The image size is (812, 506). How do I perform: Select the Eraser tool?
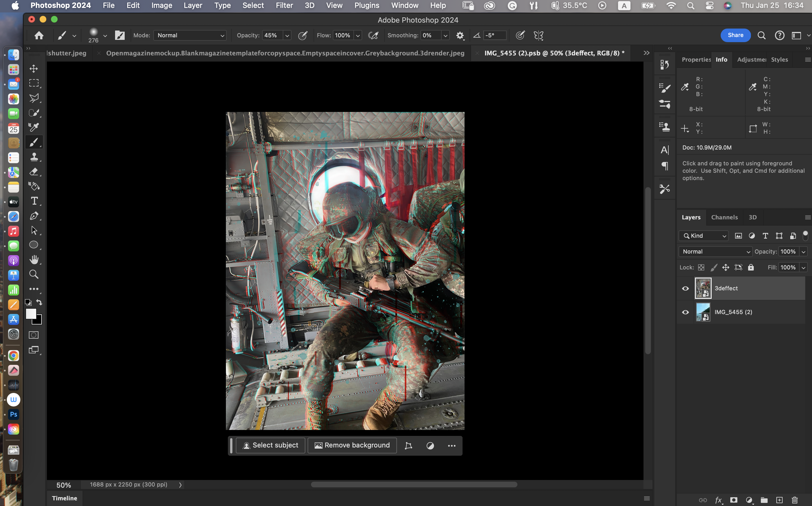click(34, 172)
